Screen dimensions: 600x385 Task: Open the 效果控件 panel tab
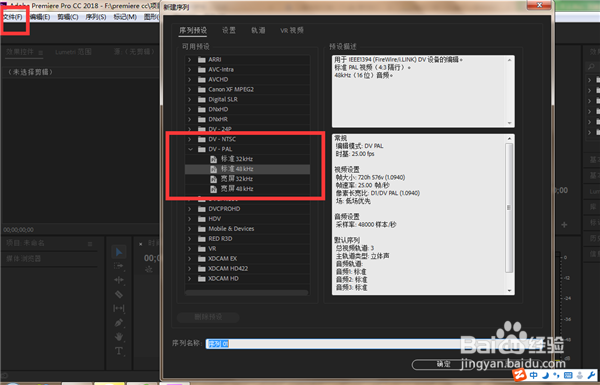point(20,52)
